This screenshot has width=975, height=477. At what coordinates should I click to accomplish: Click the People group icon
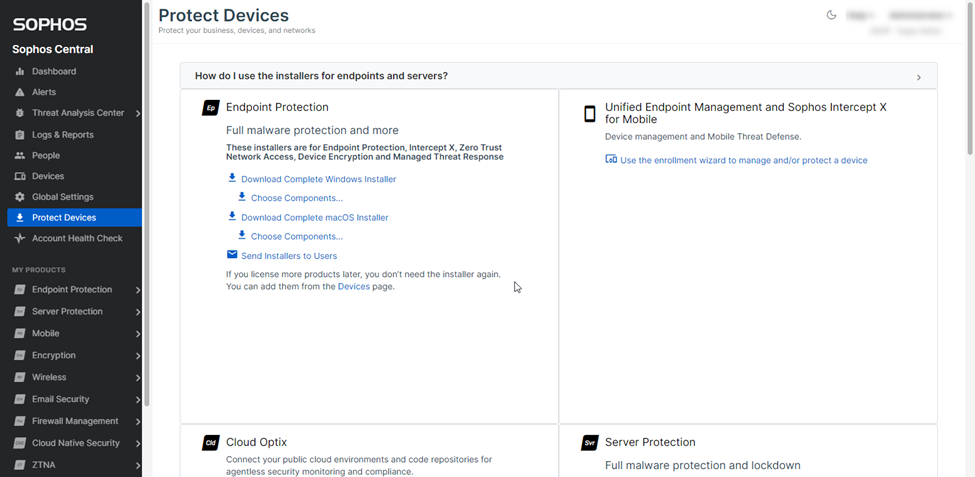click(20, 155)
